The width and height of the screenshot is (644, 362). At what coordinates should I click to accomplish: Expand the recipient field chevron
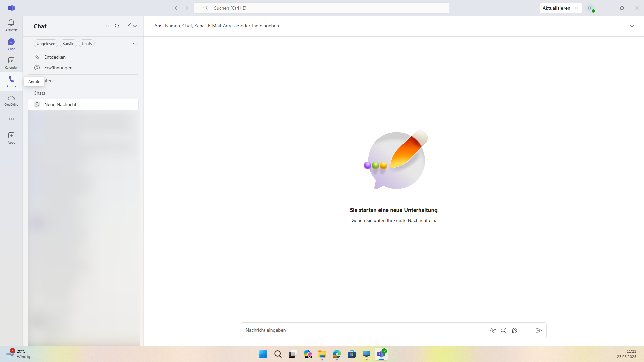632,26
